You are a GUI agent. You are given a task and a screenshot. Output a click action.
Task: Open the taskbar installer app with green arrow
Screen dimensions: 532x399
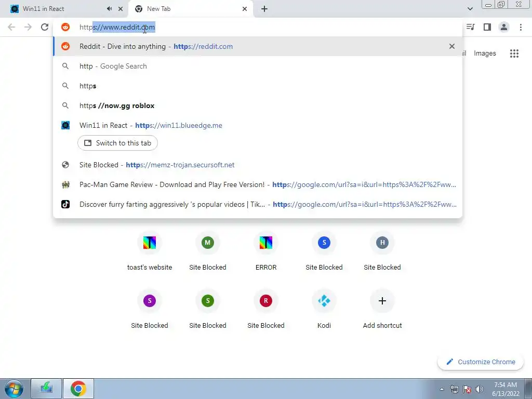[x=46, y=389]
